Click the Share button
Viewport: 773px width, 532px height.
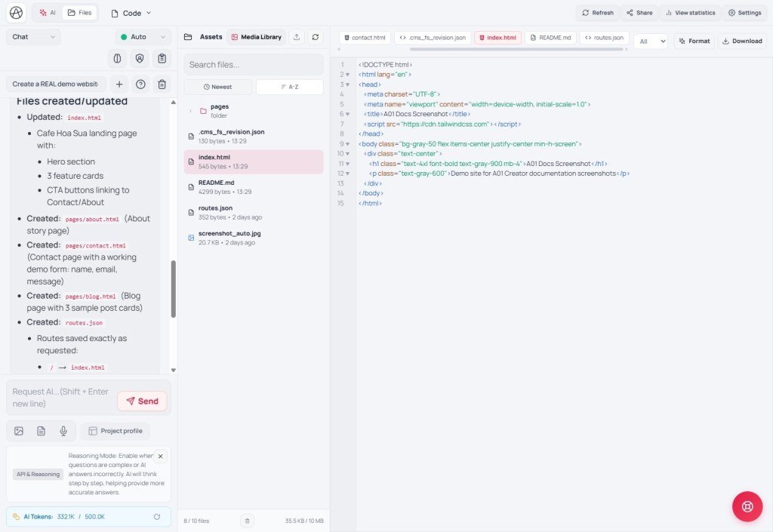coord(639,13)
